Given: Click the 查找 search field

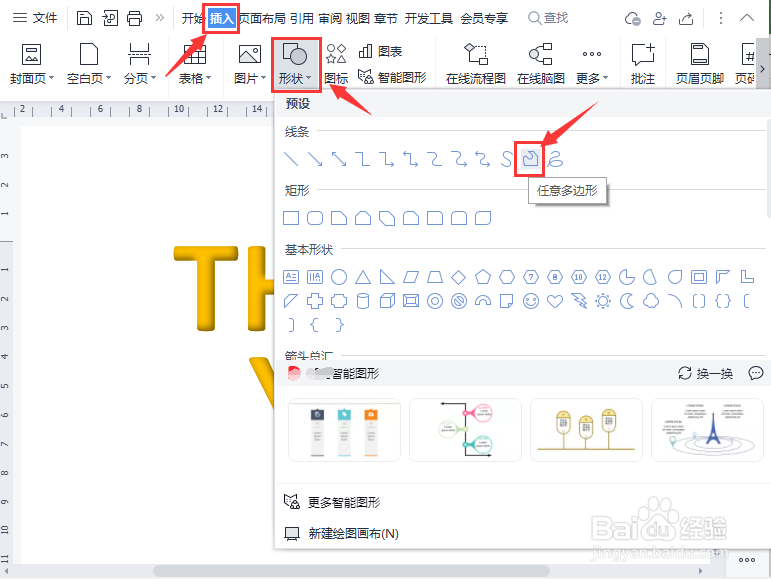Looking at the screenshot, I should click(548, 18).
